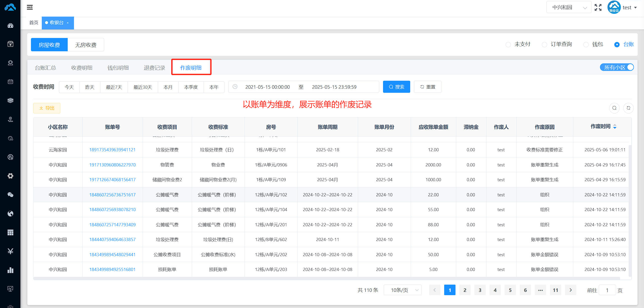Open the customer service headset sidebar icon
Viewport: 644px width, 308px height.
[x=10, y=63]
